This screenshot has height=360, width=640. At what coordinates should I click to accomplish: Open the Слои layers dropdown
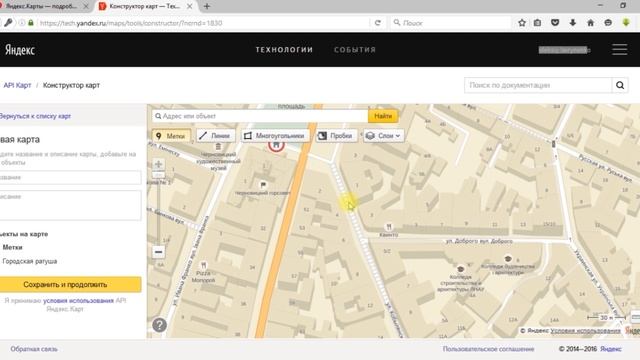383,136
